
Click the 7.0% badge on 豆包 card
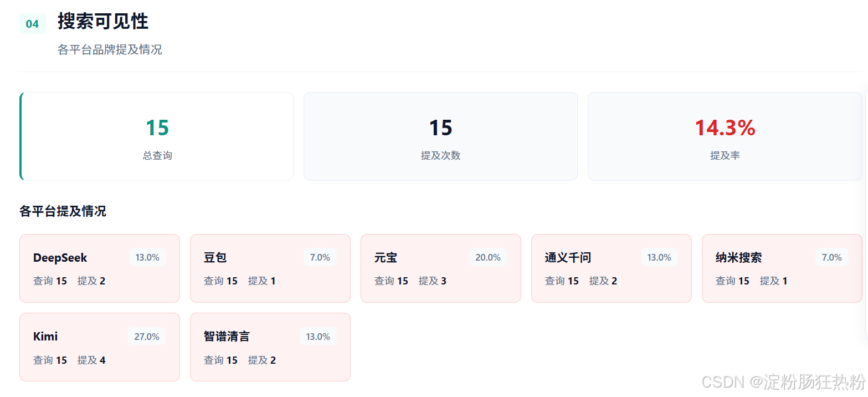pos(320,257)
